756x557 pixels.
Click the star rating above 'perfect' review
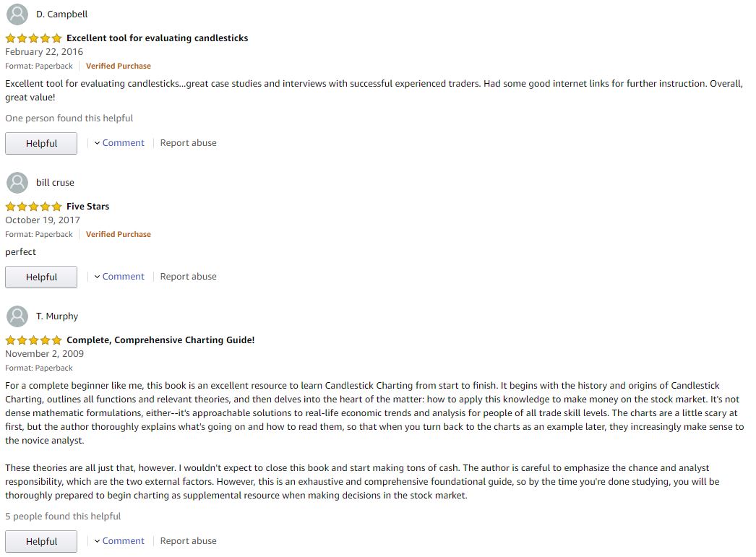[33, 207]
